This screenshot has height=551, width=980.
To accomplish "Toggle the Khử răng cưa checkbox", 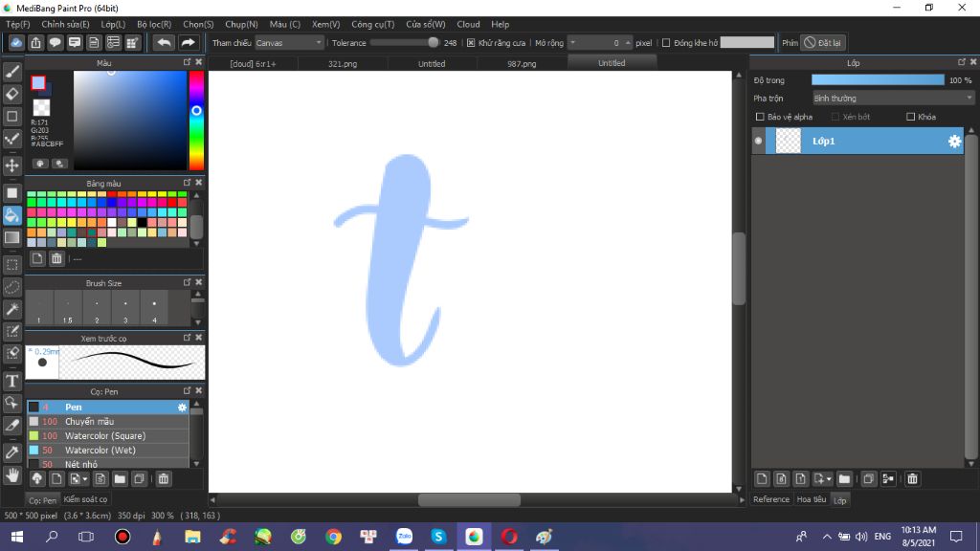I will coord(470,43).
